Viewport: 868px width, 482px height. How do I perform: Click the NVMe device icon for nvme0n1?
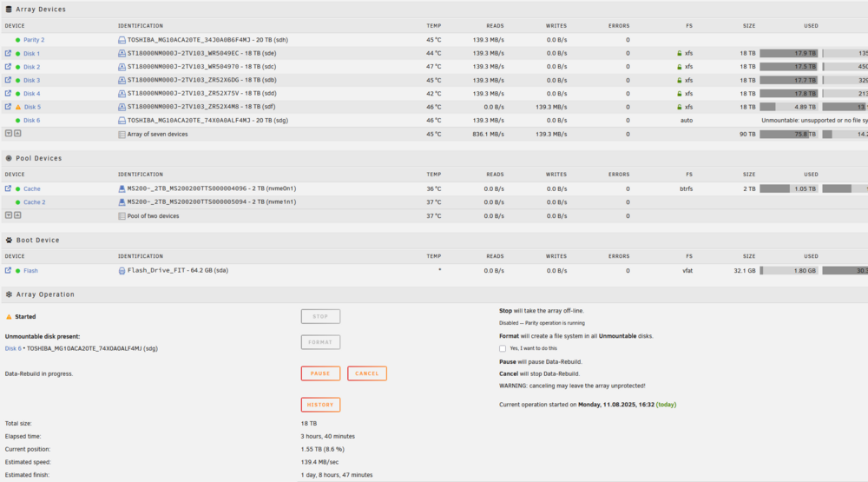click(122, 188)
